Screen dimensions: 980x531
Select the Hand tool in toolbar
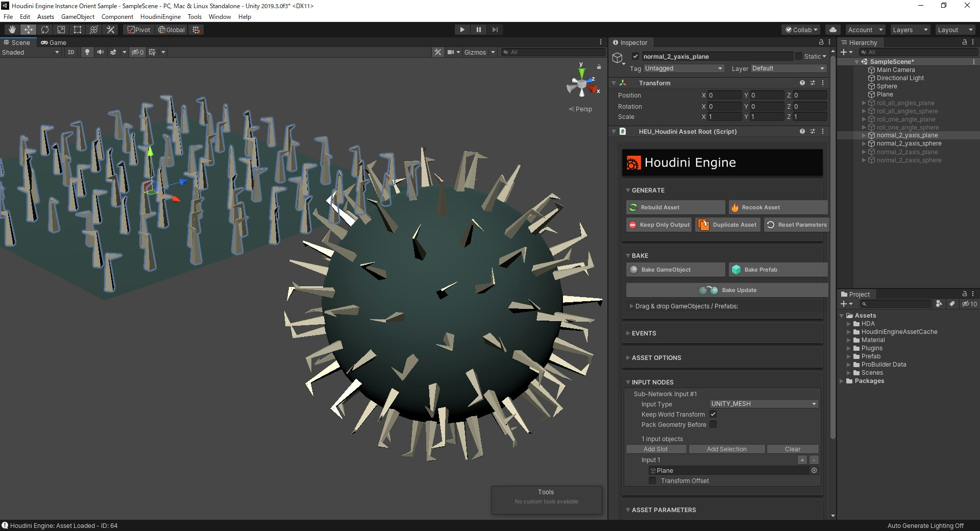(12, 30)
